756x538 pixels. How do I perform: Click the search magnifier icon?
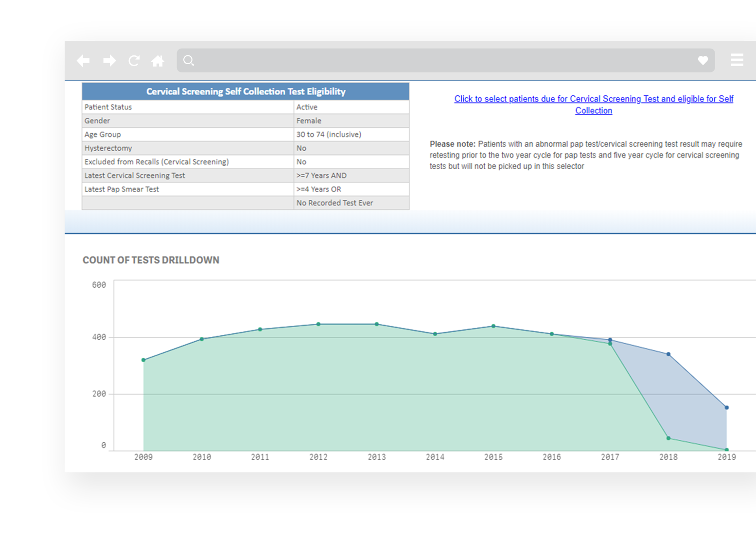(189, 61)
